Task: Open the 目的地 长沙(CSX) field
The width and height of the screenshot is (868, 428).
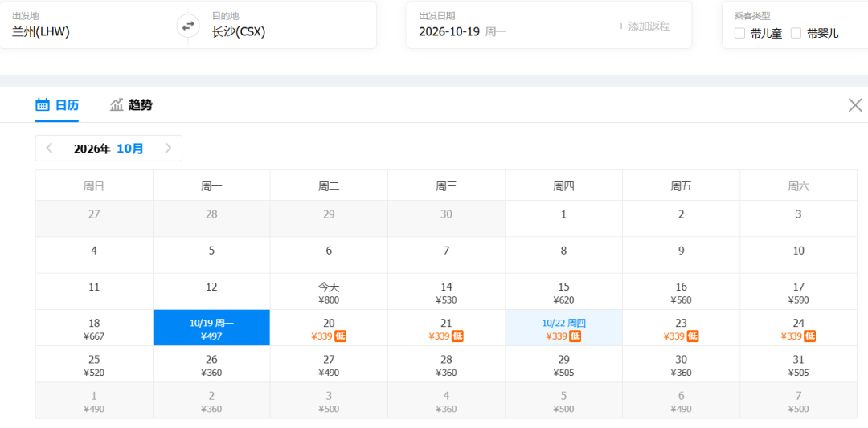Action: pos(282,26)
